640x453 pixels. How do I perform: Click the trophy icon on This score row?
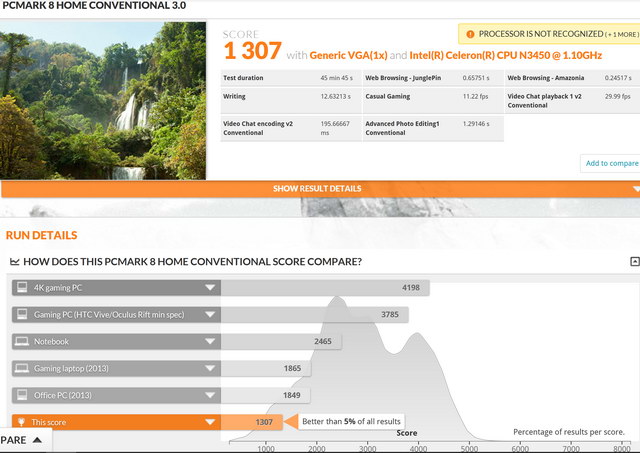22,422
